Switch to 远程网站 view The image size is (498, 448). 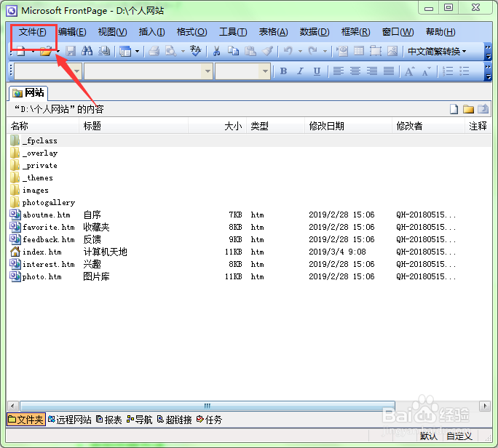click(70, 420)
